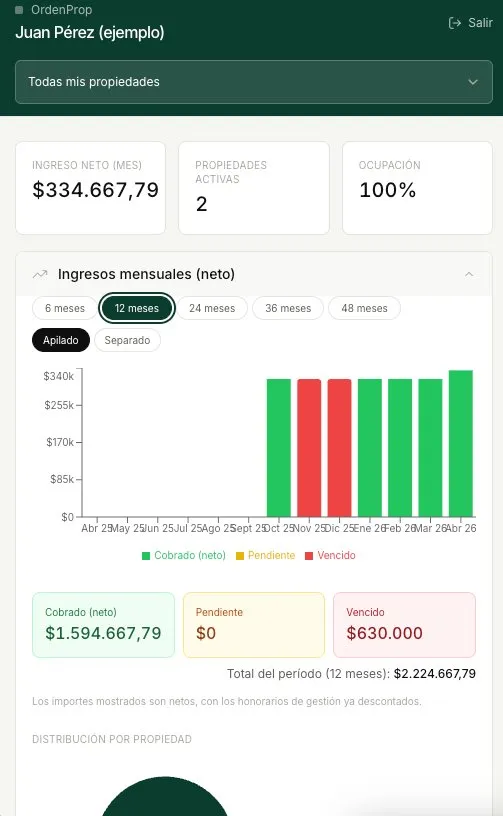This screenshot has width=503, height=816.
Task: Click the Ocupación 100% card
Action: click(417, 188)
